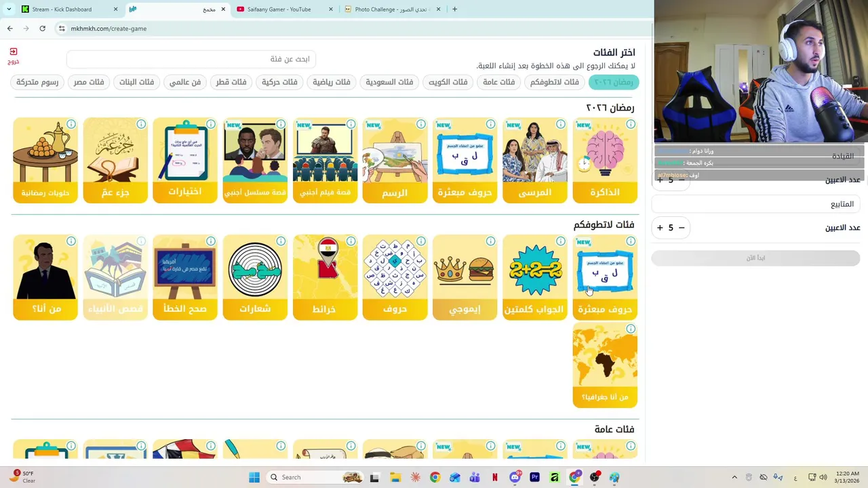Open info icon on صحح الخطأ card
Image resolution: width=868 pixels, height=488 pixels.
click(211, 241)
